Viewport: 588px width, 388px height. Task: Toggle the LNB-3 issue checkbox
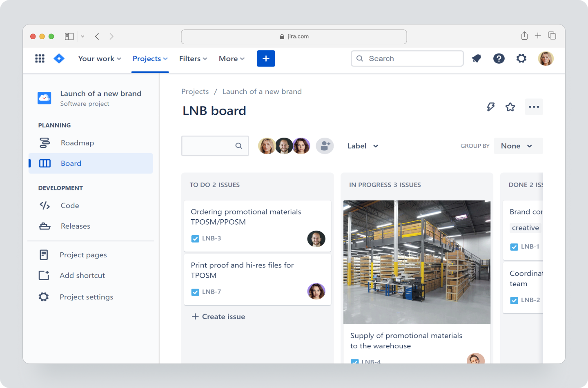(195, 239)
